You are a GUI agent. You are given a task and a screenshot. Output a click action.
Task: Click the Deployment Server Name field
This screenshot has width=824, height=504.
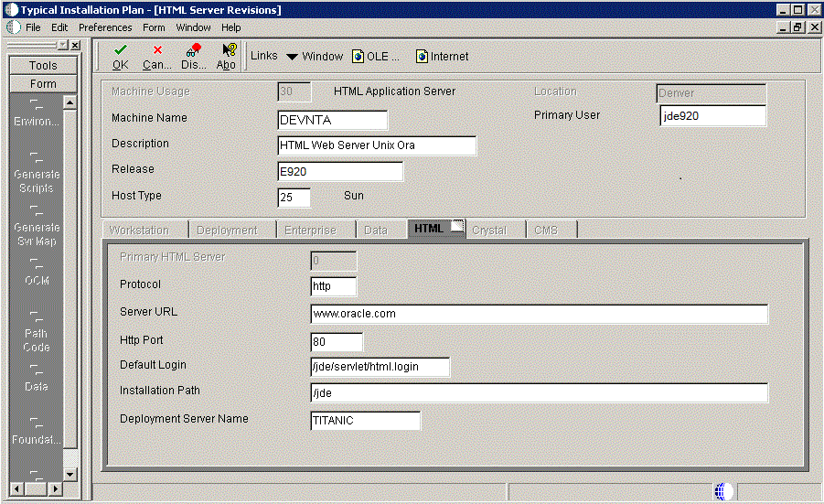pos(365,421)
